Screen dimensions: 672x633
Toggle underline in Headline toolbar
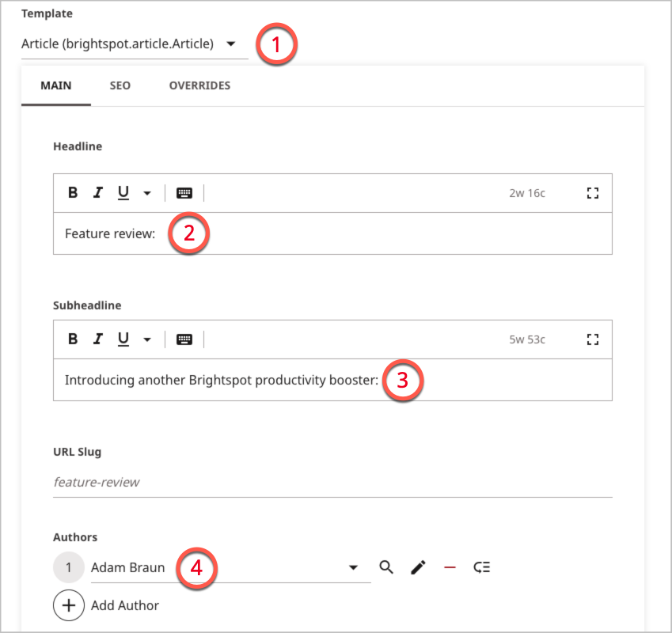point(123,193)
